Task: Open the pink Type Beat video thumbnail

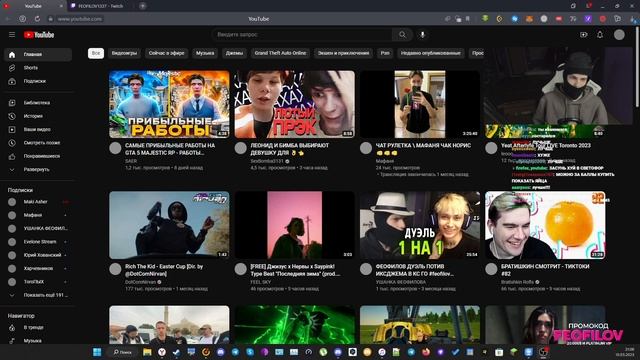Action: [294, 225]
